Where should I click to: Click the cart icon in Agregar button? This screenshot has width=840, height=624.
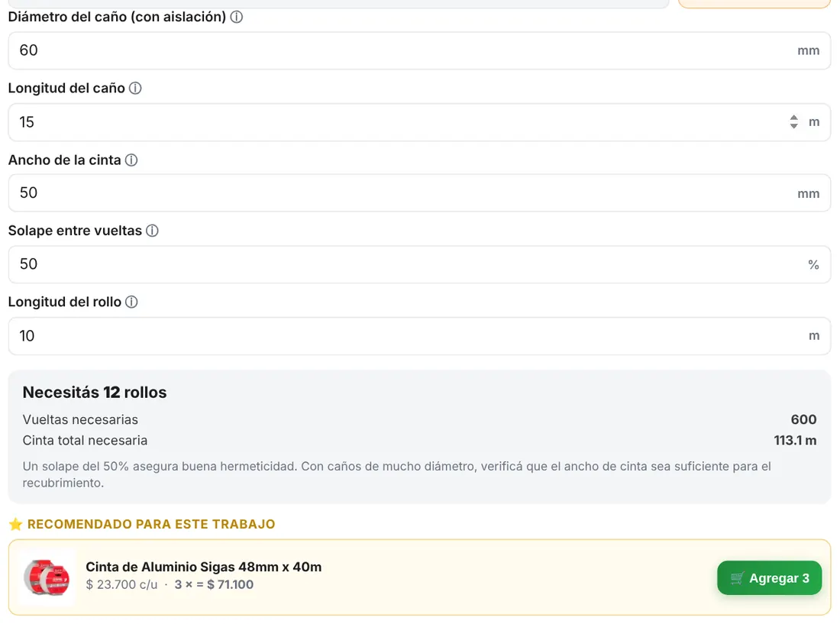[737, 578]
